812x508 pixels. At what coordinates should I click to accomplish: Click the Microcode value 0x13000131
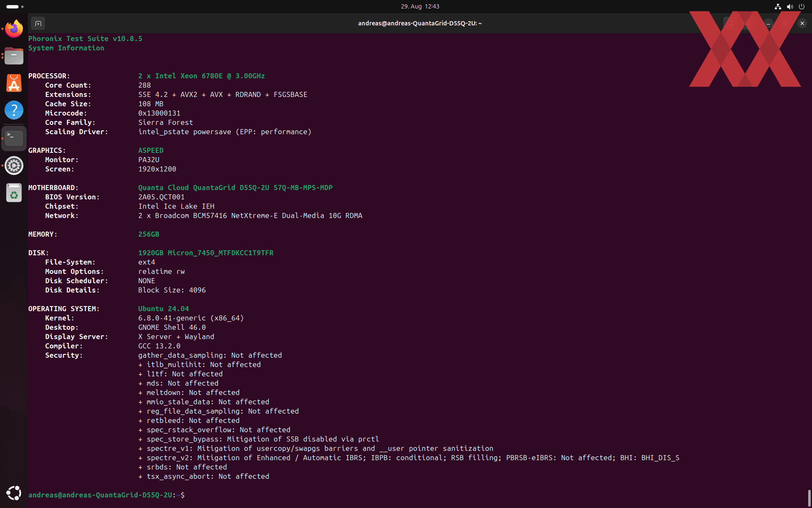pyautogui.click(x=159, y=113)
